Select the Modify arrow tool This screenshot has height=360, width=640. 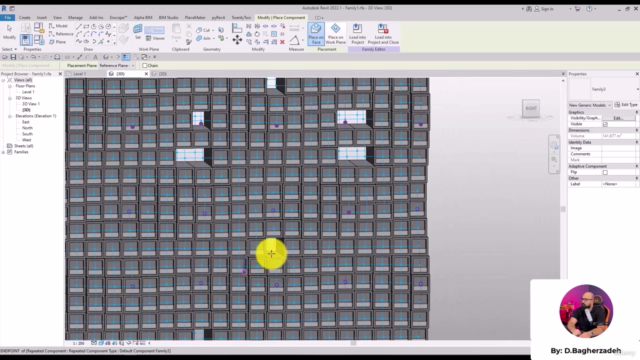[x=9, y=31]
